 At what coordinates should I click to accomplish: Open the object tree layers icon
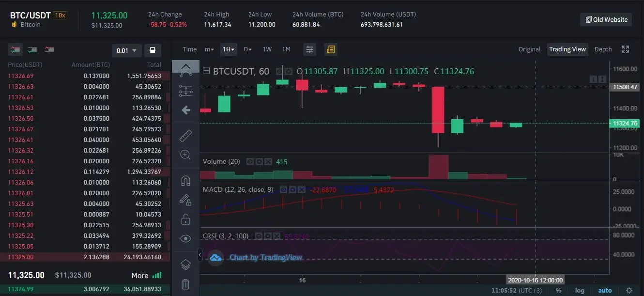(185, 264)
